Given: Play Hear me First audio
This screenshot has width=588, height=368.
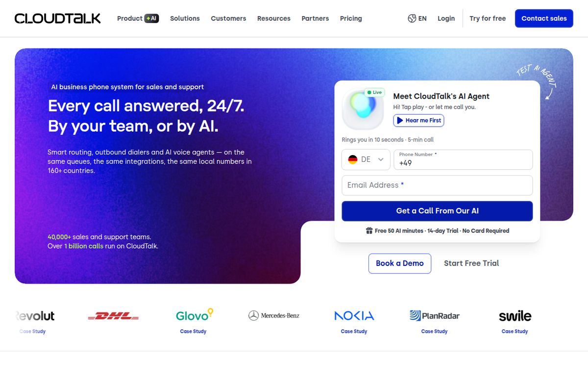Looking at the screenshot, I should click(418, 120).
